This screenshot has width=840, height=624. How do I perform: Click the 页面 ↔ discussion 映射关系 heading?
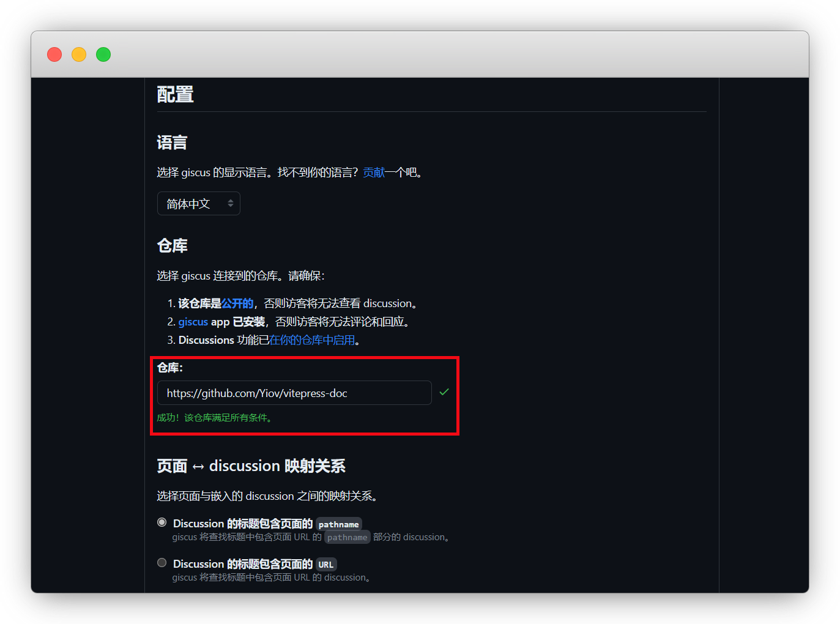251,466
